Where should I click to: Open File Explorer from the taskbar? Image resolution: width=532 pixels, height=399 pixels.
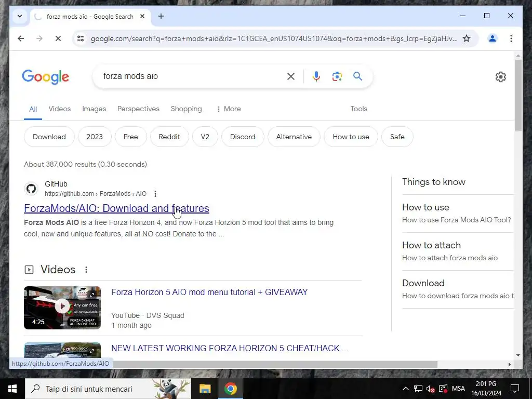click(x=205, y=389)
